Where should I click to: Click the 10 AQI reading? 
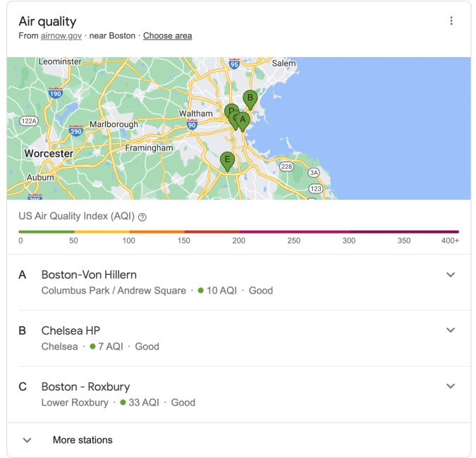[221, 290]
